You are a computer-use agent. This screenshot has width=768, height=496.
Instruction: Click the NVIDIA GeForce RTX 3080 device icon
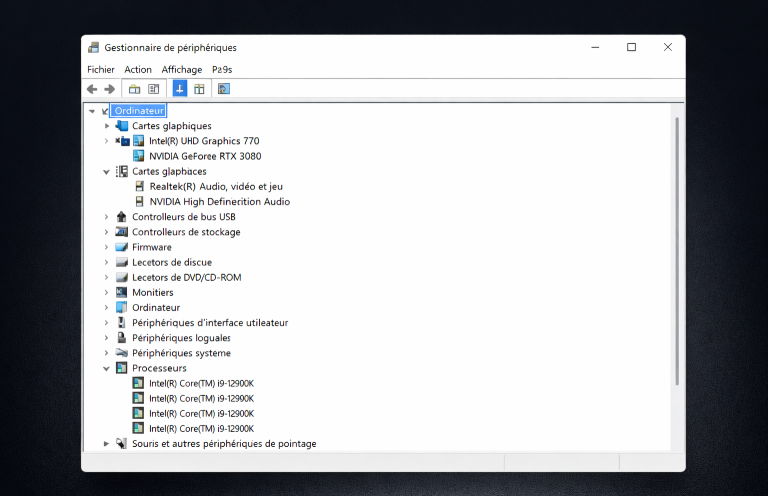(x=138, y=156)
